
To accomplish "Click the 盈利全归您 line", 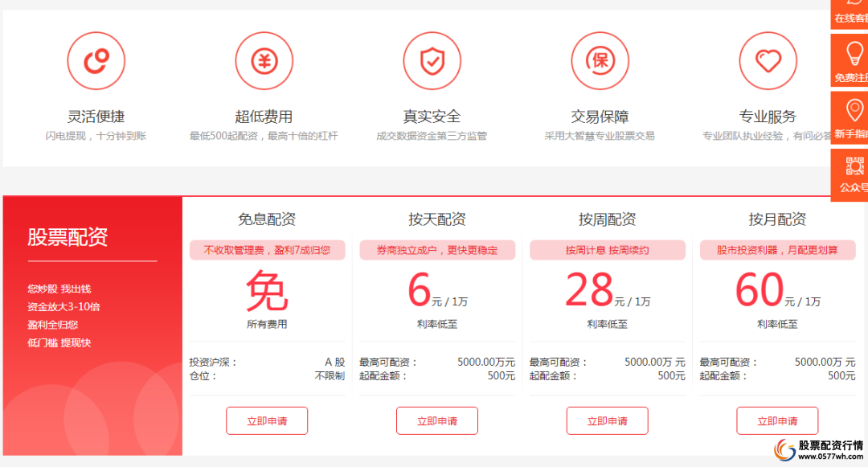I will [x=52, y=325].
